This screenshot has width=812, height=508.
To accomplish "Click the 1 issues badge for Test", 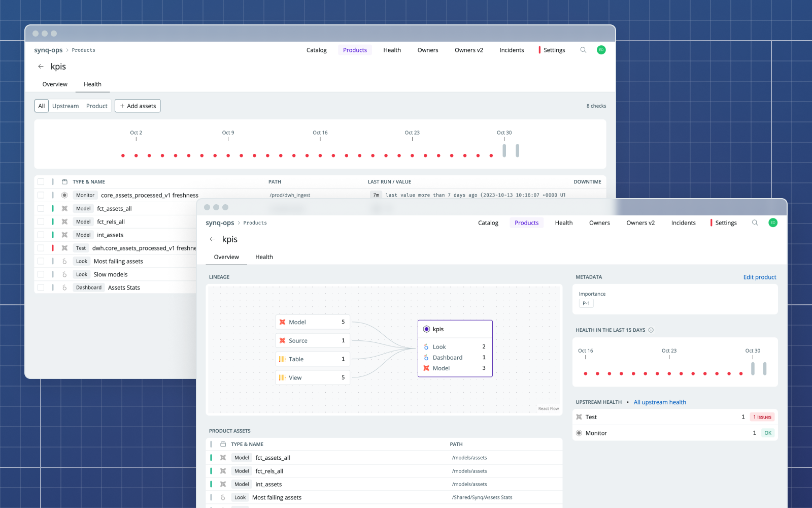I will point(761,417).
